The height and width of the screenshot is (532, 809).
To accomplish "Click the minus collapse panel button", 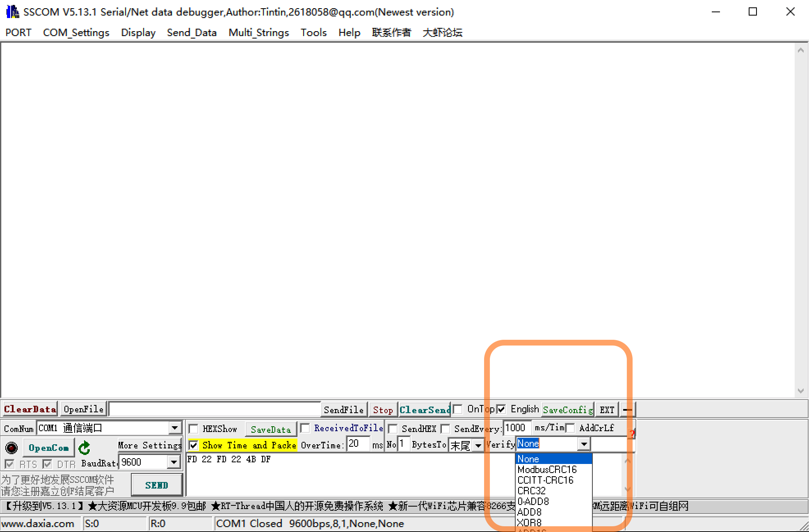I will point(627,409).
